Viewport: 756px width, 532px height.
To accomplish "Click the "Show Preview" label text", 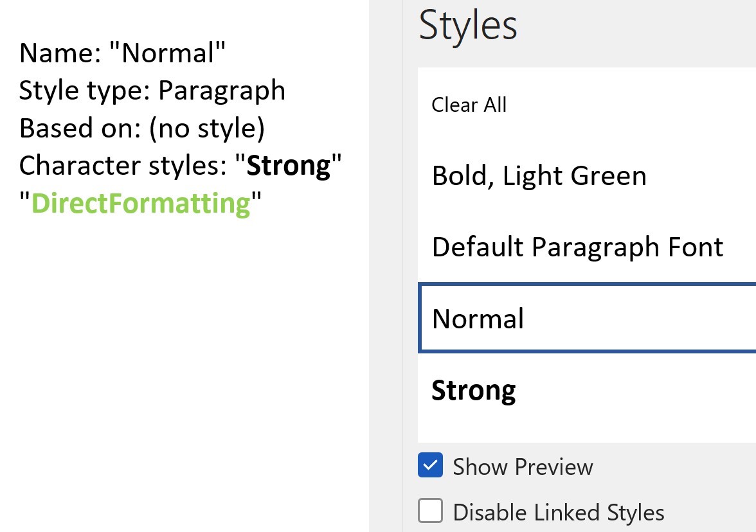I will click(x=523, y=466).
